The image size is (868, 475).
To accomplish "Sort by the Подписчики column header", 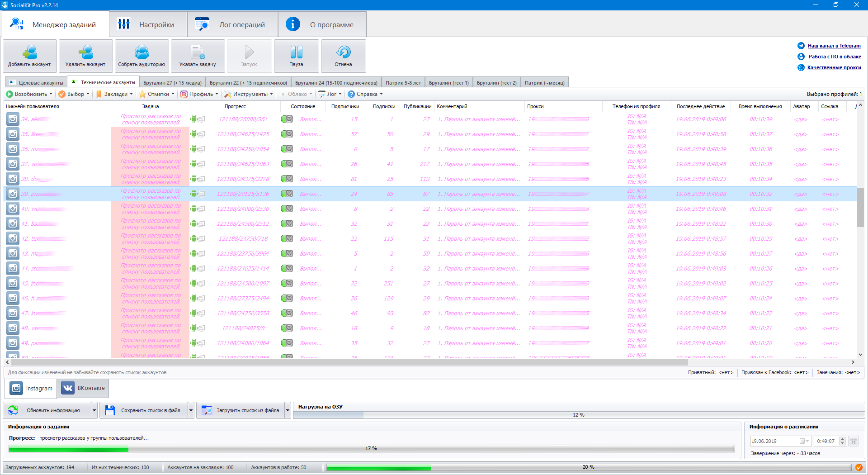I will point(345,106).
